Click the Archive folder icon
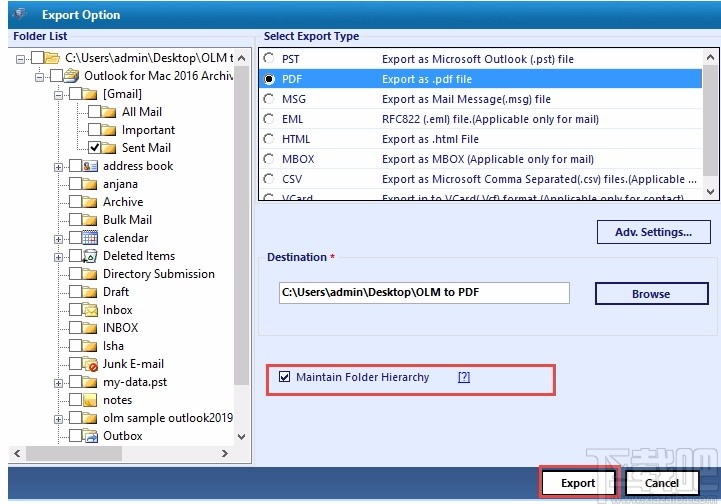The width and height of the screenshot is (721, 504). coord(90,202)
